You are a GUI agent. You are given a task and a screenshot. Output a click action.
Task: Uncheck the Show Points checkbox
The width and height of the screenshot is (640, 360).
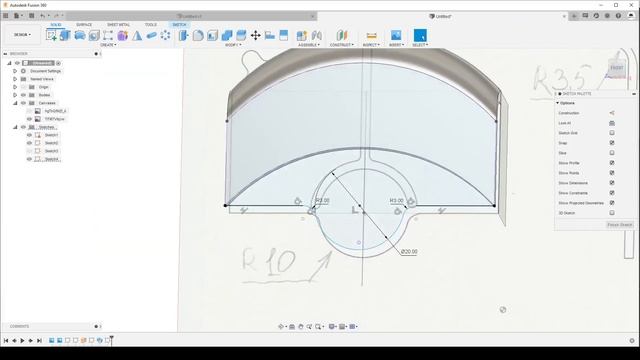click(612, 173)
